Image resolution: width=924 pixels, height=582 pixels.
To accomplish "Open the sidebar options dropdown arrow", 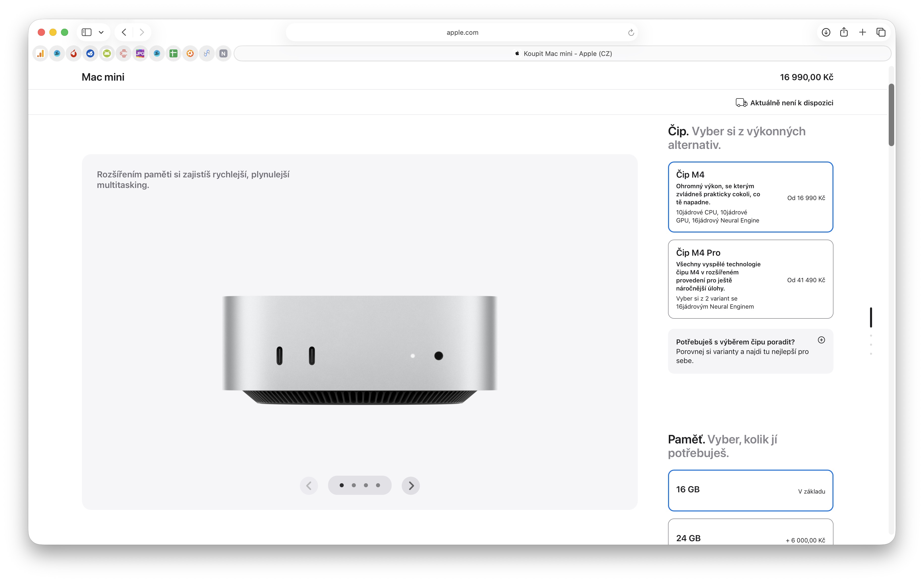I will pos(101,32).
